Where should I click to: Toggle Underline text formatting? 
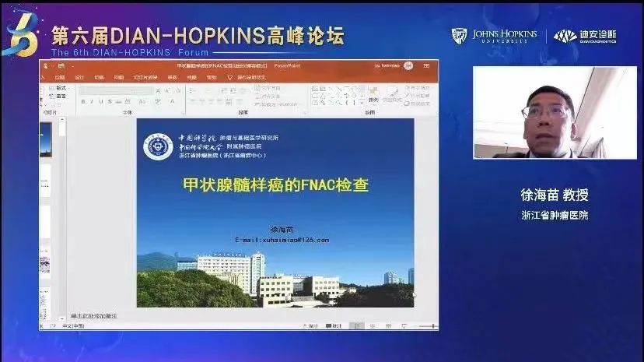tap(100, 101)
